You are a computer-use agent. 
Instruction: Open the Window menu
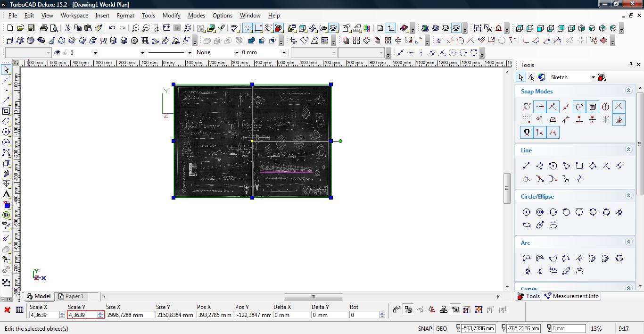click(x=250, y=15)
